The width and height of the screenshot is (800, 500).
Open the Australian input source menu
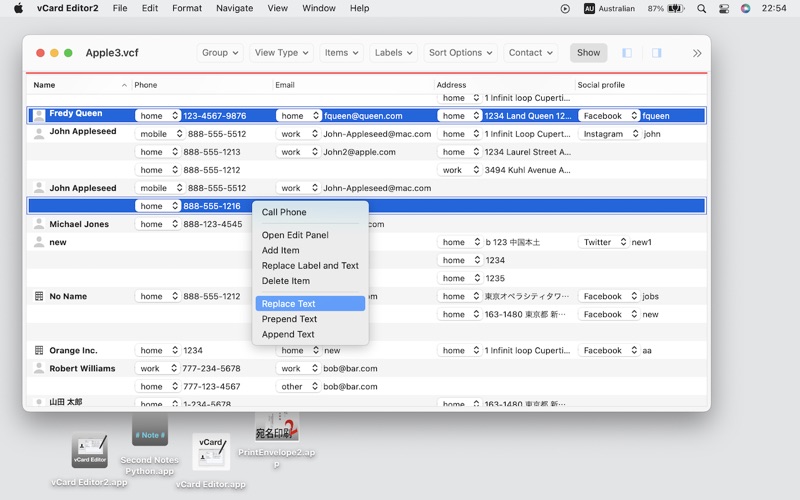pyautogui.click(x=609, y=9)
